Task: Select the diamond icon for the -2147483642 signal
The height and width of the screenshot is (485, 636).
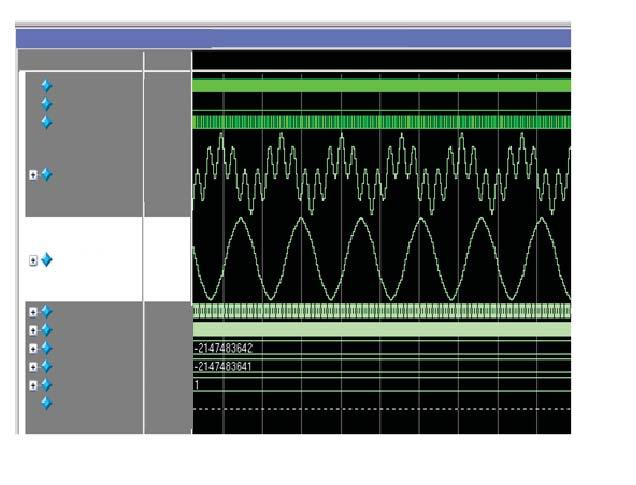Action: click(47, 348)
